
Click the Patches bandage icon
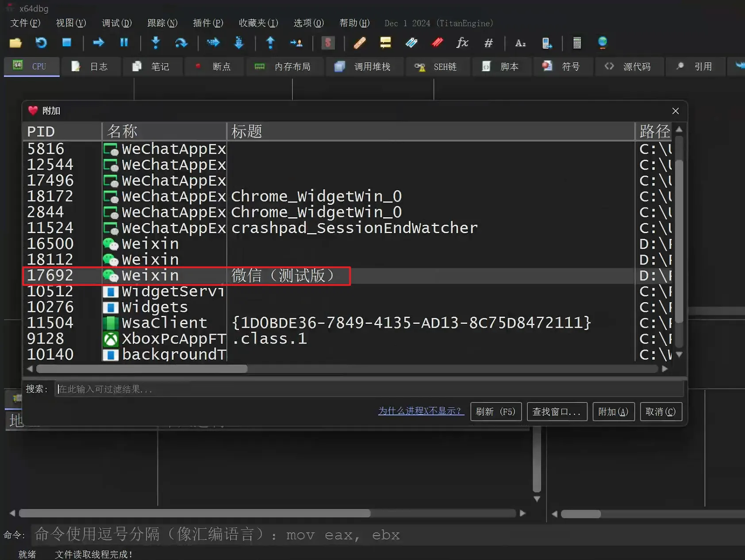360,43
